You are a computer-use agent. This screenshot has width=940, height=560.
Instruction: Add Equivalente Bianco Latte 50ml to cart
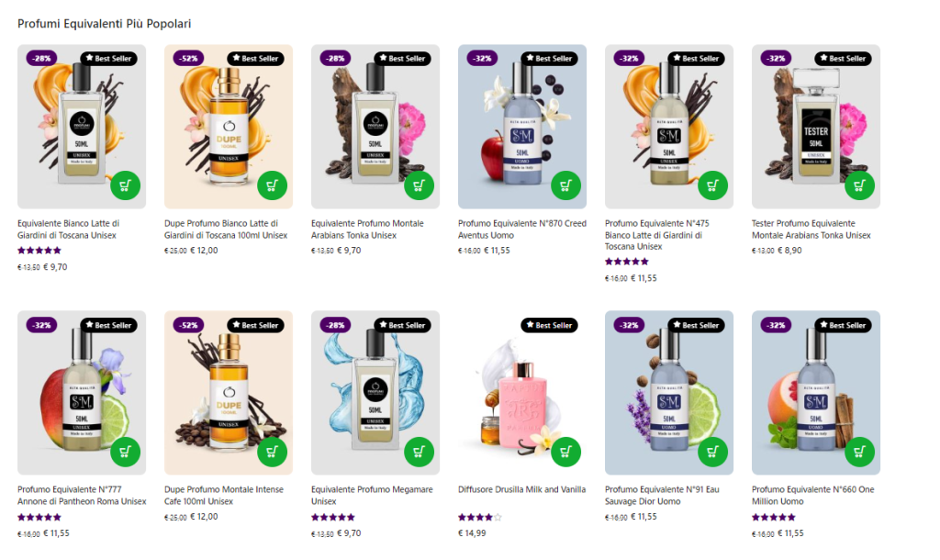pos(125,185)
